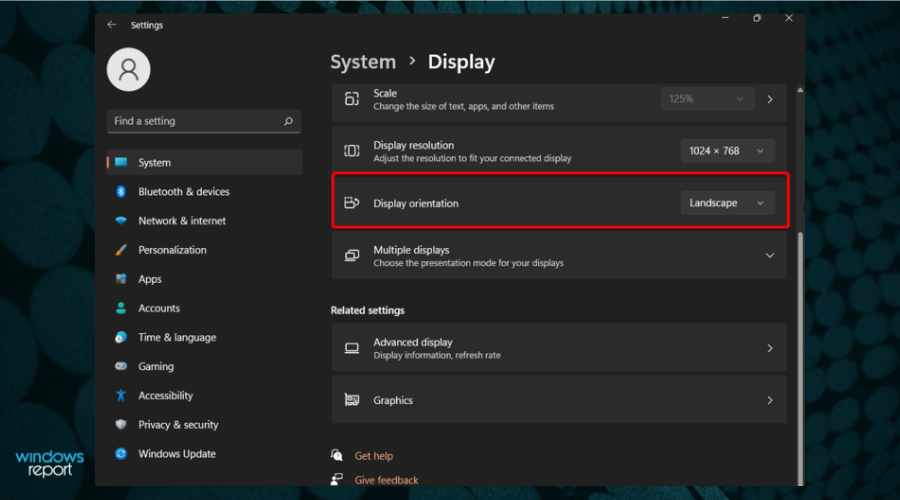Click the Personalization paintbrush icon
This screenshot has height=500, width=900.
(121, 250)
